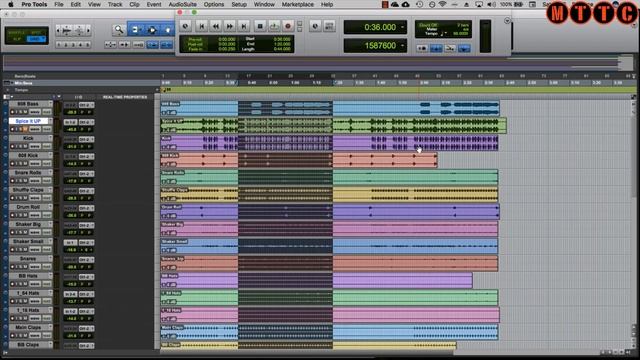Click the Wait for Note button
Screen dimensions: 640x360
pyautogui.click(x=422, y=49)
